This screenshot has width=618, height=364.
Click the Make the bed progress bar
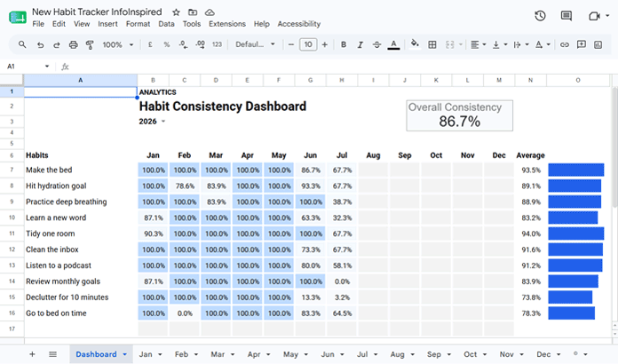tap(576, 170)
